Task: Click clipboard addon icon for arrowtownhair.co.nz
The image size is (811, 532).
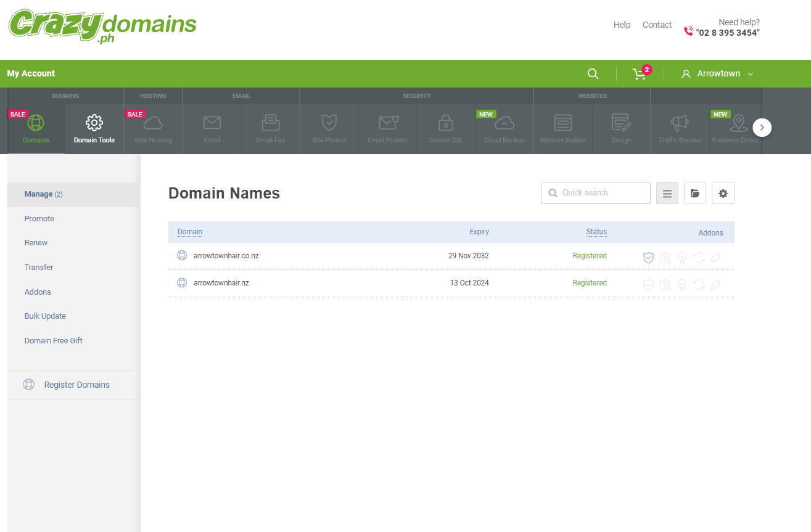Action: click(665, 258)
